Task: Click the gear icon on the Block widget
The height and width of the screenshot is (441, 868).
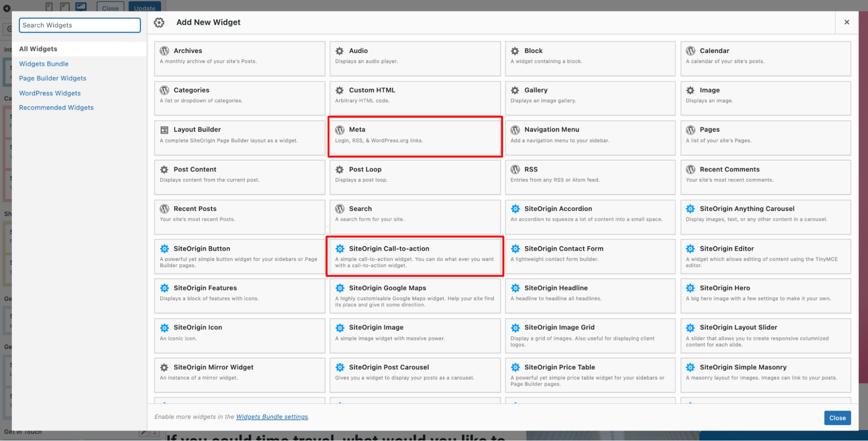Action: tap(515, 50)
